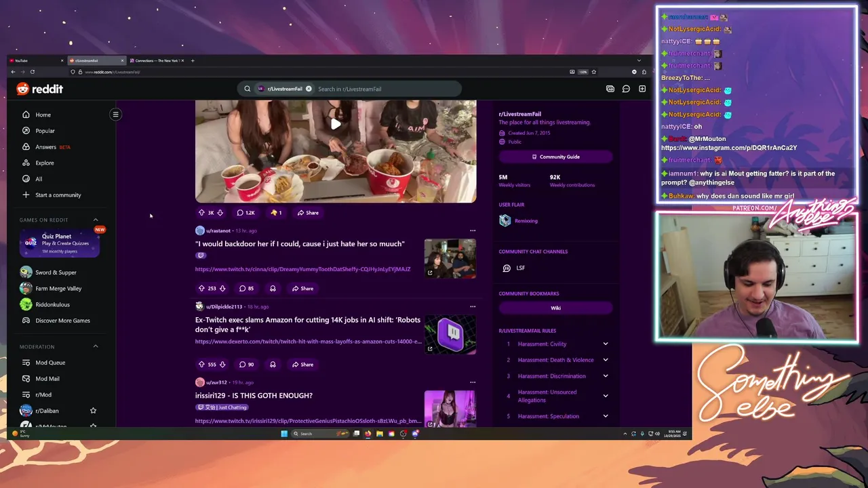The width and height of the screenshot is (868, 488).
Task: Open Windows Start menu on taskbar
Action: (284, 434)
